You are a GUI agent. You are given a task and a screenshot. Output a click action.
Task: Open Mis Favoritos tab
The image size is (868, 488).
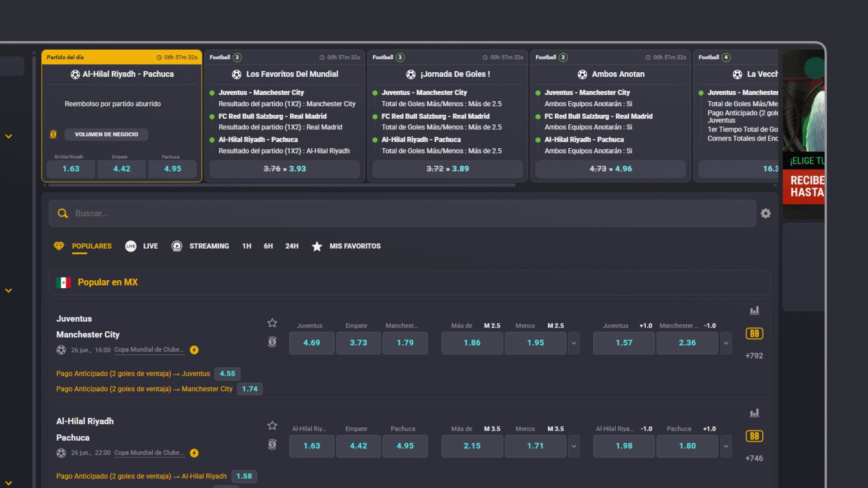[x=355, y=246]
